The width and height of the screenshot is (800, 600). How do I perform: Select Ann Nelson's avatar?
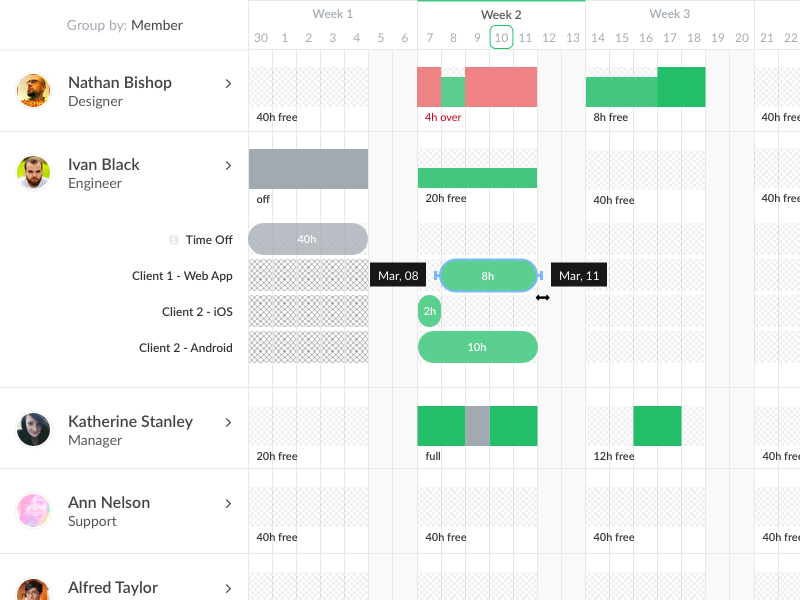33,511
